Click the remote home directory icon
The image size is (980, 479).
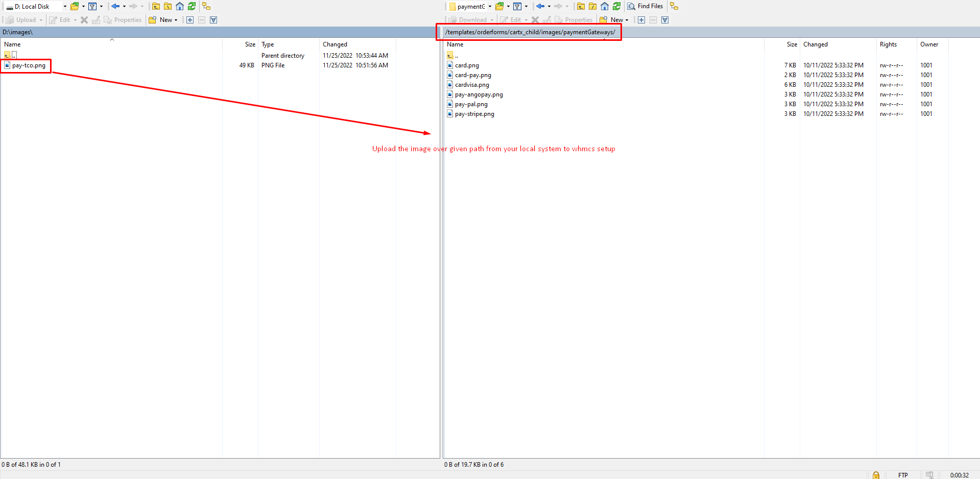[605, 7]
